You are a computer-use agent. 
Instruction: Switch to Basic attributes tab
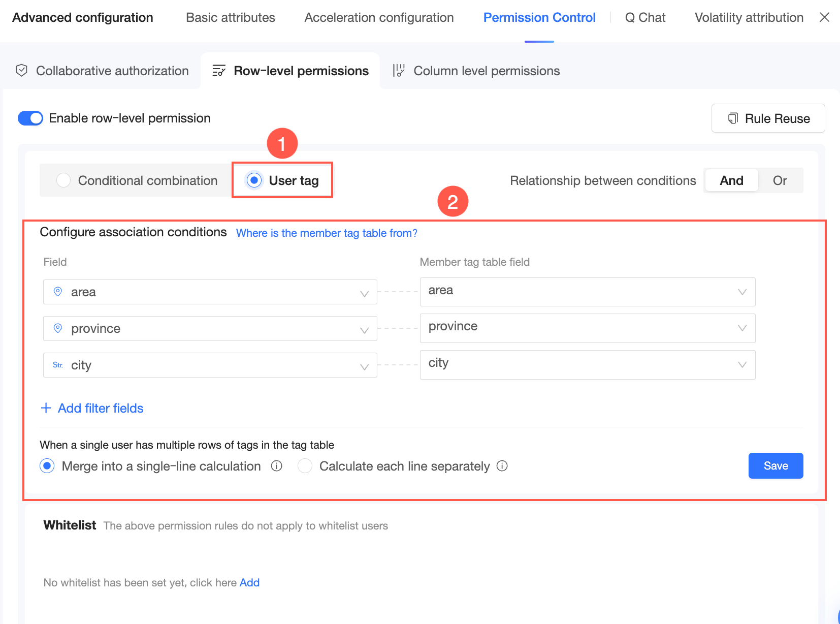tap(231, 18)
